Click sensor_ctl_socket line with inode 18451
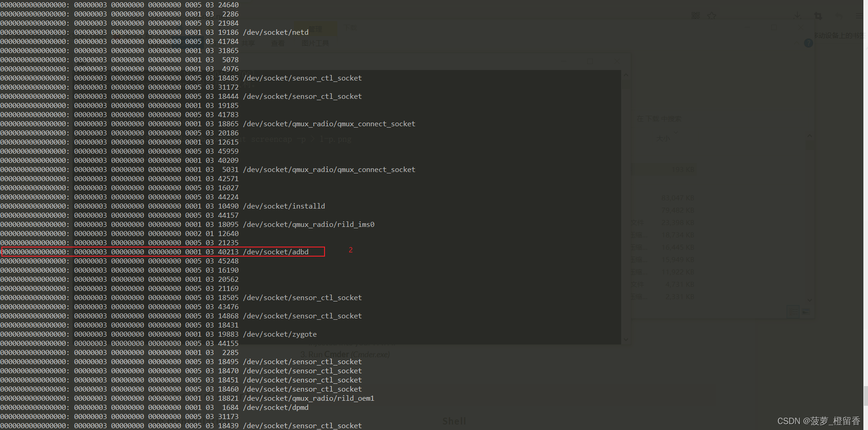Image resolution: width=868 pixels, height=430 pixels. click(x=181, y=380)
